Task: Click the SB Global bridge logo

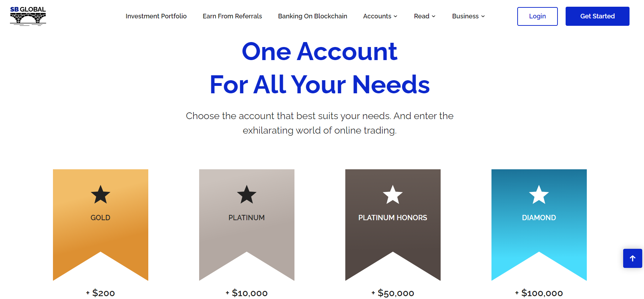Action: tap(28, 16)
